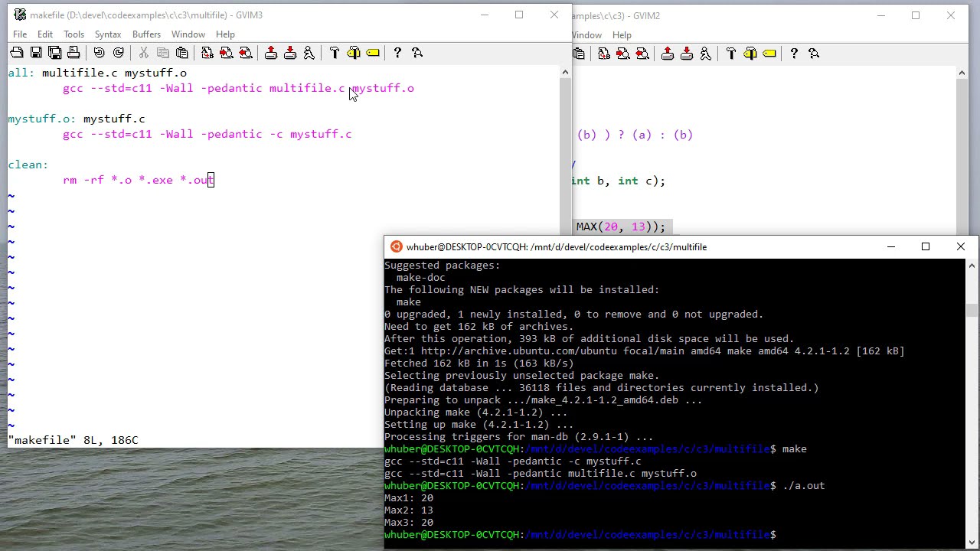
Task: Click the '"makefile" 8L, 186C' status line
Action: (73, 440)
